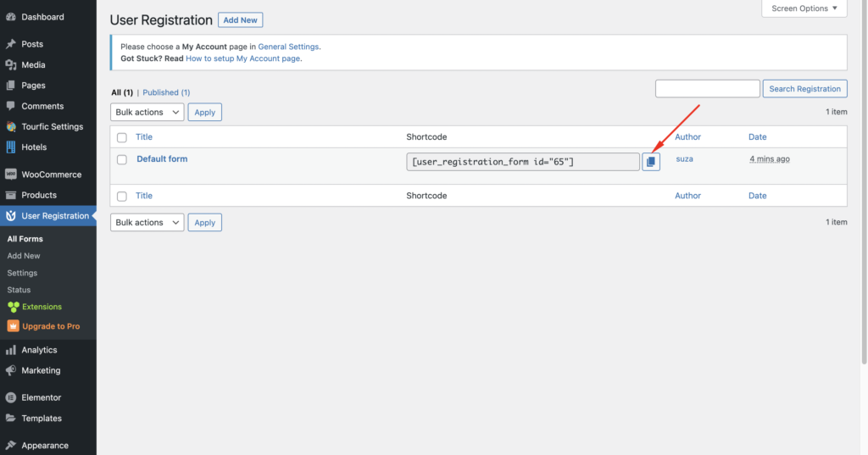Click the Analytics bar chart icon
Image resolution: width=868 pixels, height=455 pixels.
10,350
